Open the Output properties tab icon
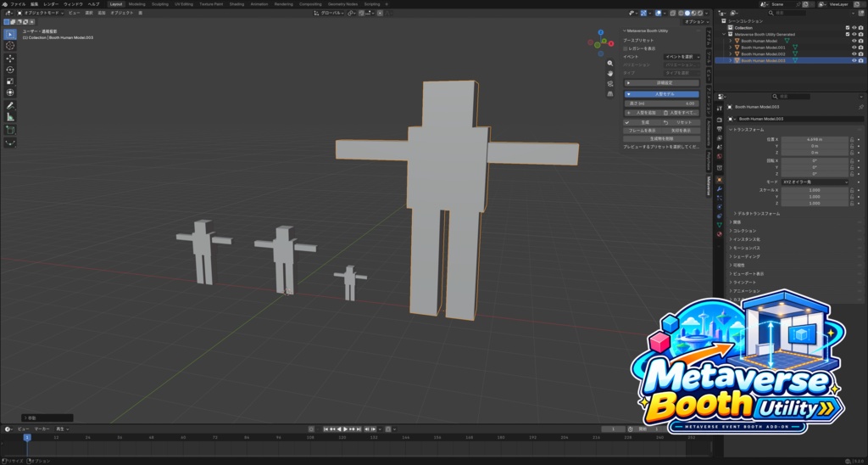This screenshot has width=868, height=465. (x=719, y=129)
